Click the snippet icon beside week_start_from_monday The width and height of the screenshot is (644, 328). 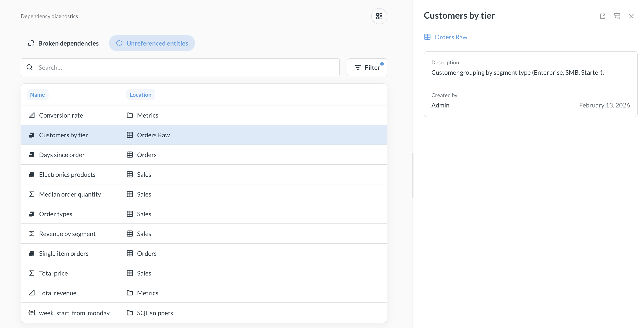[x=32, y=313]
